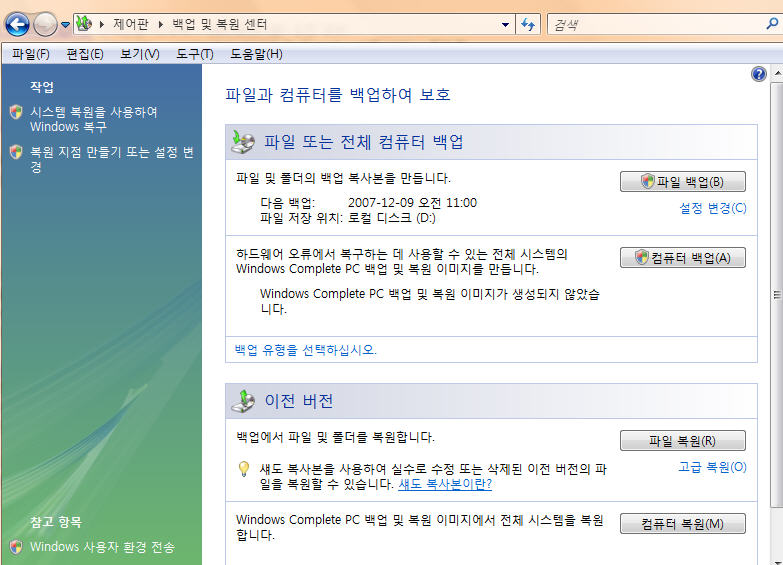
Task: Focus the 검색 search field
Action: click(x=657, y=24)
